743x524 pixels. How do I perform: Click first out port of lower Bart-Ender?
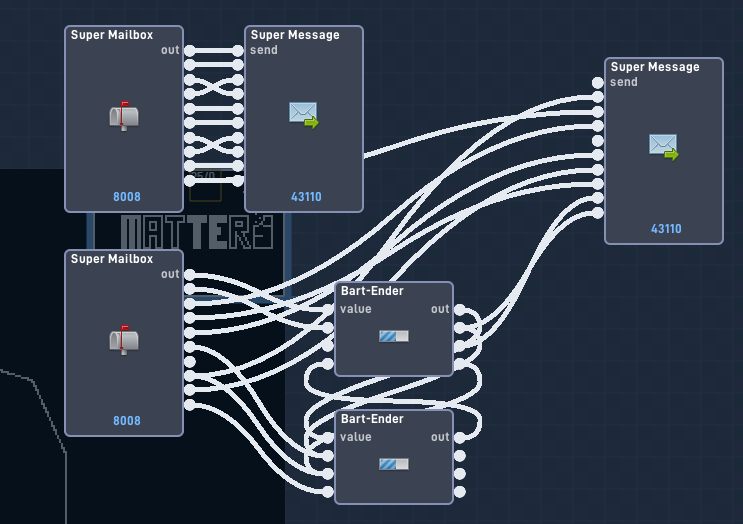tap(460, 437)
